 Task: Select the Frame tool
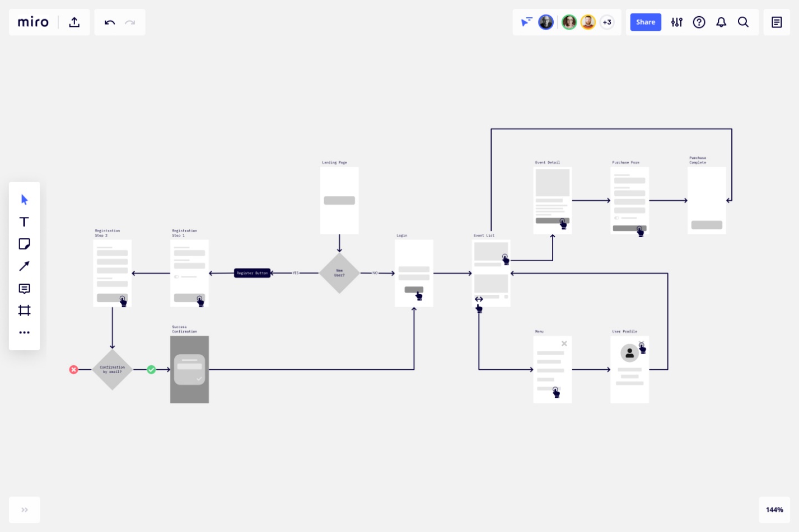[24, 310]
